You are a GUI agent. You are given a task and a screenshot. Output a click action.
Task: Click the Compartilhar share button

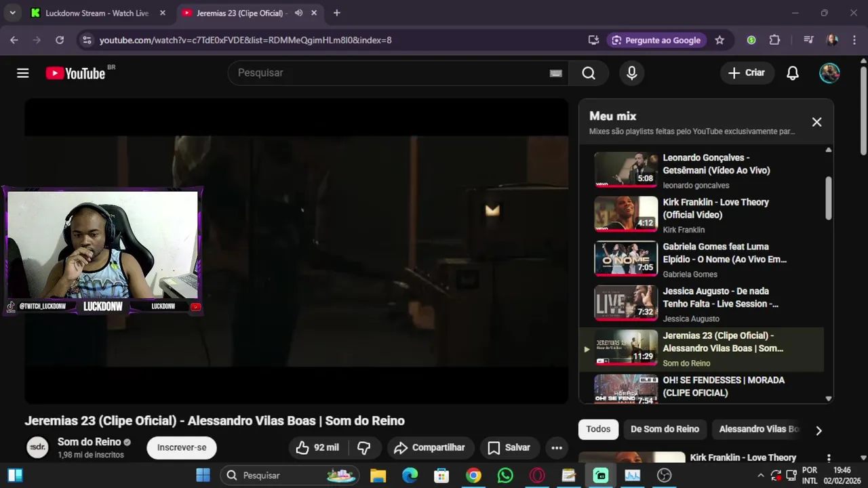click(x=430, y=447)
